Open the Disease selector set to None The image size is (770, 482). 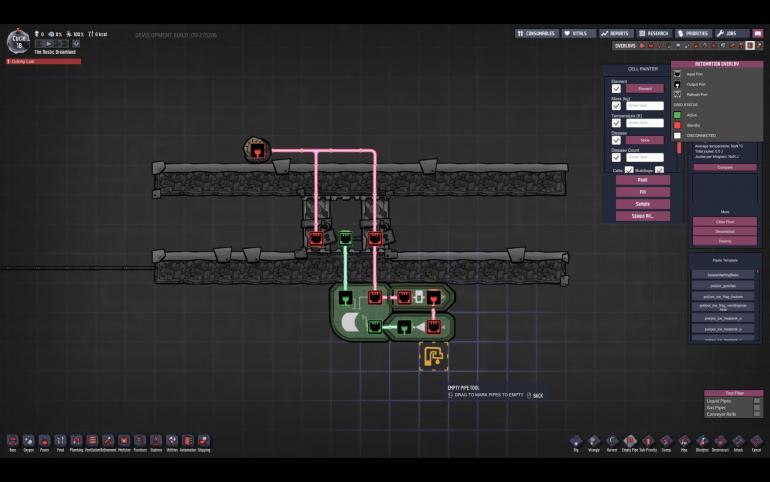click(x=645, y=140)
